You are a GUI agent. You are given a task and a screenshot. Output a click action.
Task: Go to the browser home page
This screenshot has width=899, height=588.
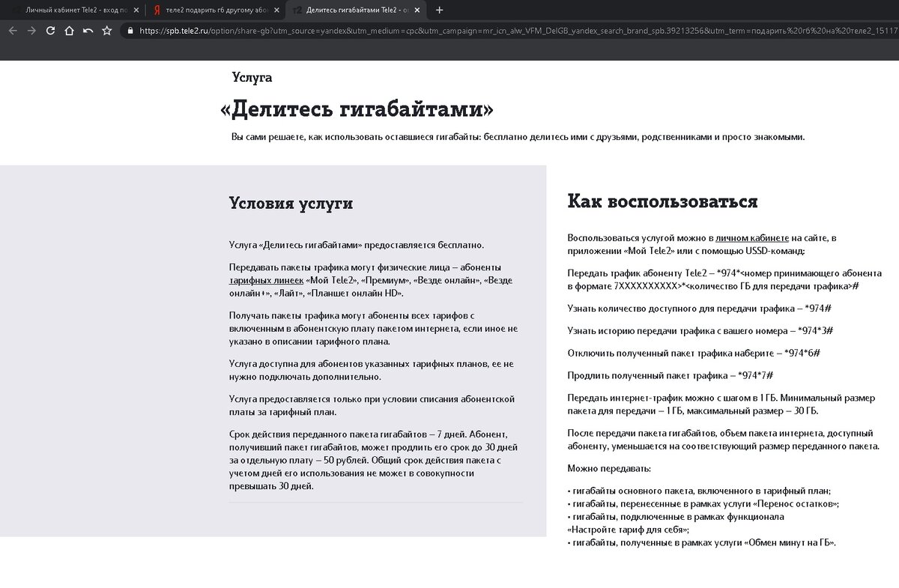(69, 31)
